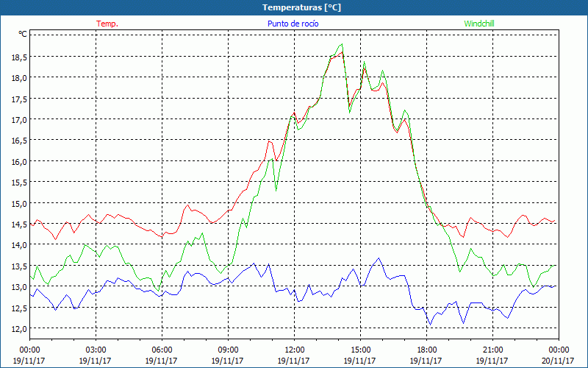This screenshot has width=588, height=368.
Task: Click the 18:00 time axis label
Action: (x=426, y=350)
